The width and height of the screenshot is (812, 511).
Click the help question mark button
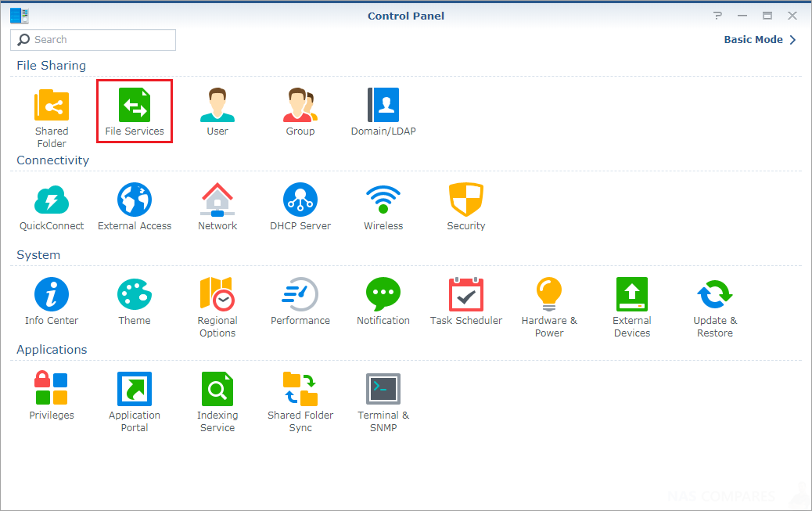point(717,16)
